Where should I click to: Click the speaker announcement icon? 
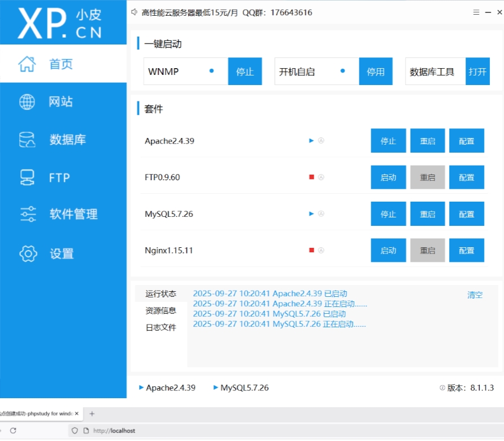click(134, 12)
